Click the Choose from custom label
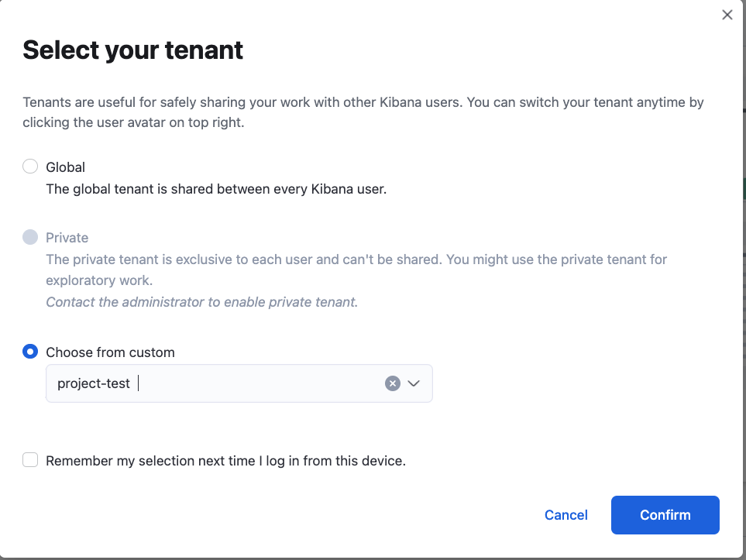 click(110, 352)
